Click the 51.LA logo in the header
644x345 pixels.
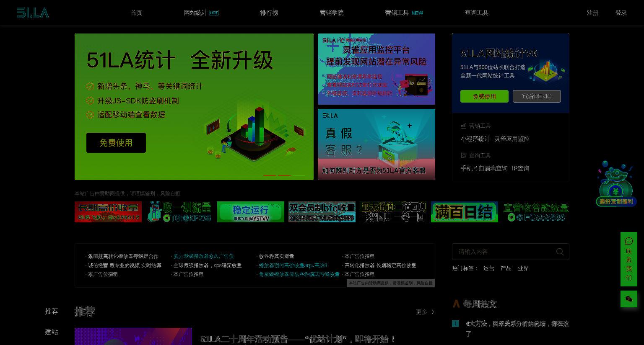[x=33, y=13]
